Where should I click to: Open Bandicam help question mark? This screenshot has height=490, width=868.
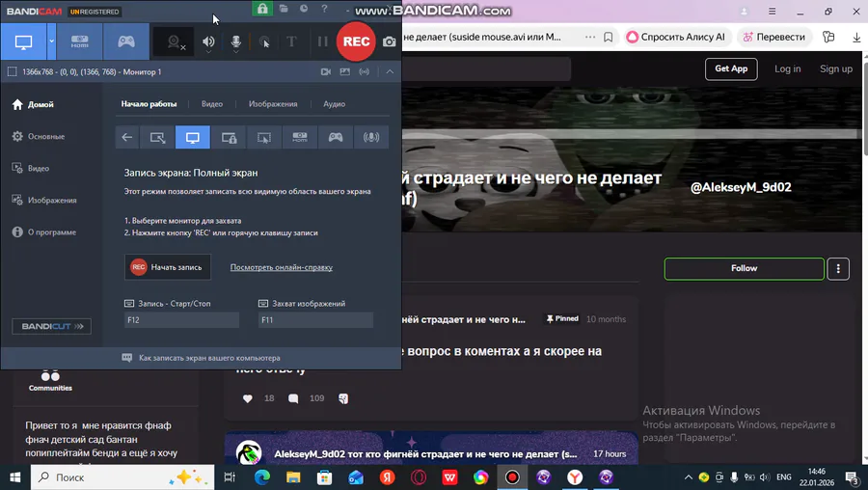324,9
